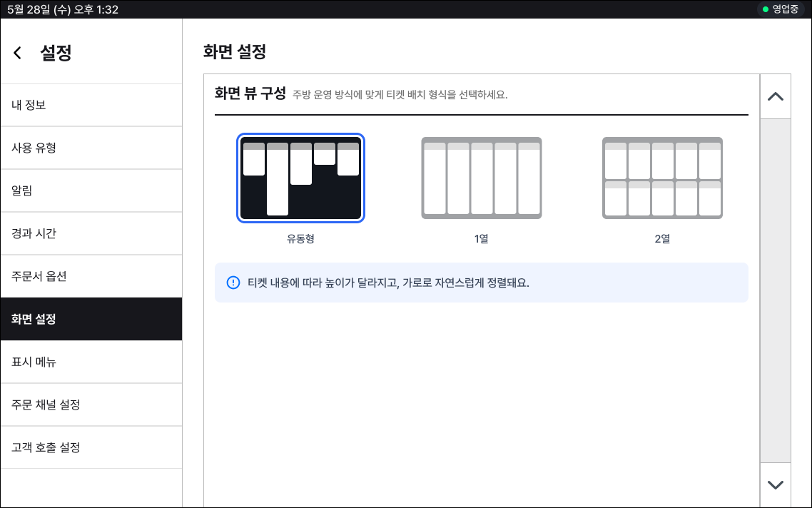Open the 사용 유형 settings menu

pos(91,148)
